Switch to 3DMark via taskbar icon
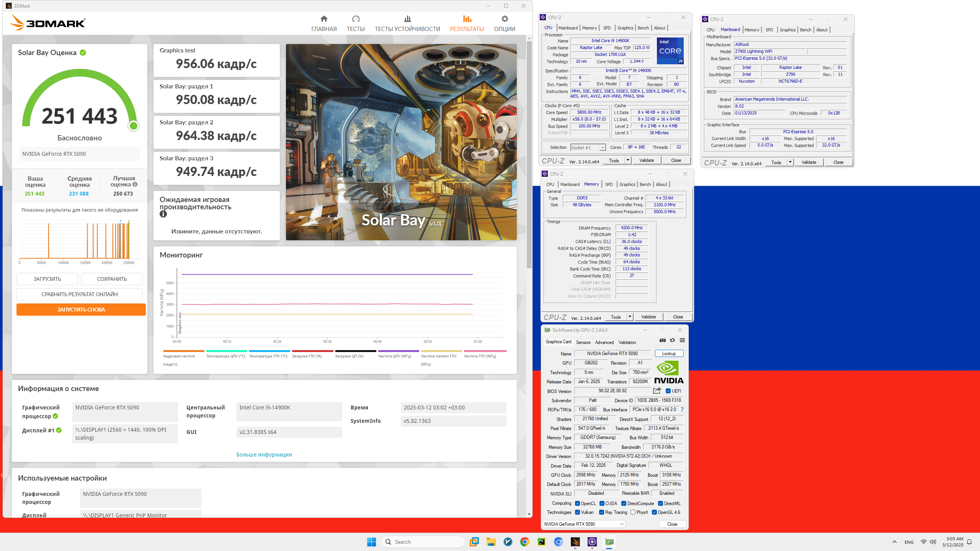 pyautogui.click(x=575, y=542)
